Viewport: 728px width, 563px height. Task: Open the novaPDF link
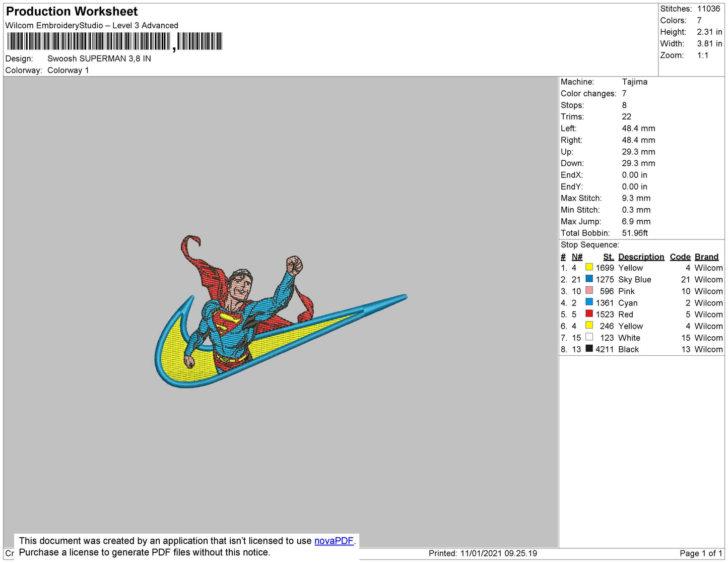(334, 541)
